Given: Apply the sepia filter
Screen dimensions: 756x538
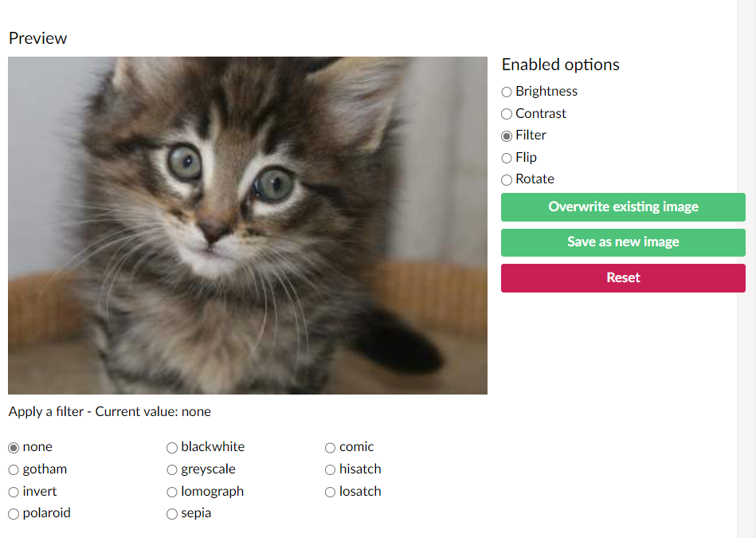Looking at the screenshot, I should (x=172, y=514).
